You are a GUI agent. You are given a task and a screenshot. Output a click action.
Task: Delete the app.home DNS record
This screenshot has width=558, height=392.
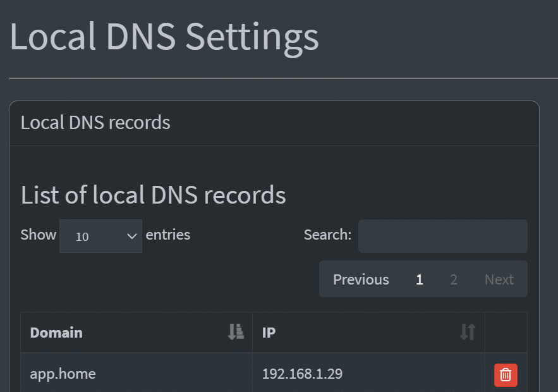[x=506, y=375]
